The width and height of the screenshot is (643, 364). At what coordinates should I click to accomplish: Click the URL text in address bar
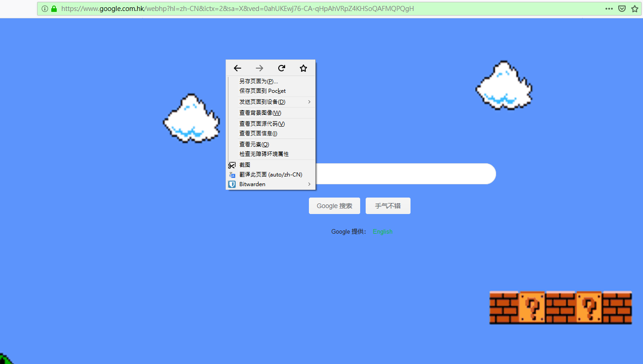(x=238, y=8)
